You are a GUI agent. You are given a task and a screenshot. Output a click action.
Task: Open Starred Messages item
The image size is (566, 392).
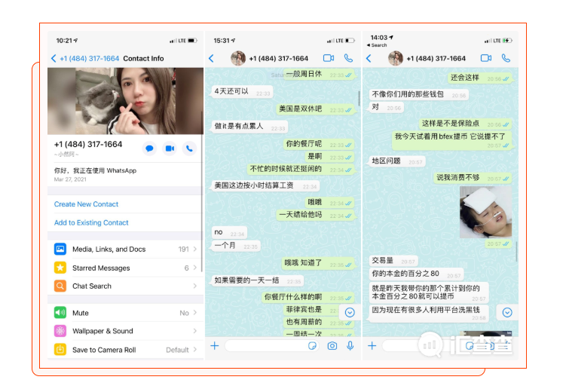(125, 268)
